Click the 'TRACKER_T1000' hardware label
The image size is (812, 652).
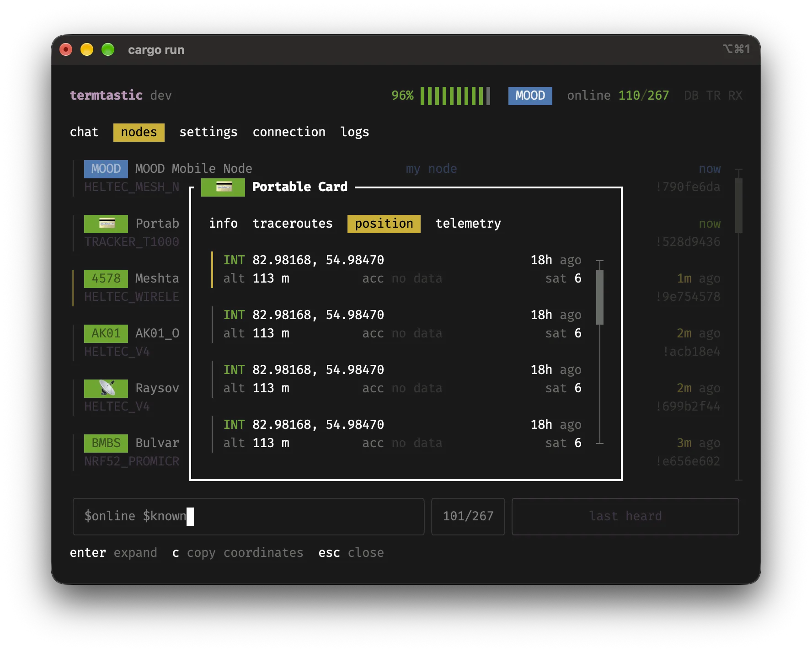click(x=132, y=242)
